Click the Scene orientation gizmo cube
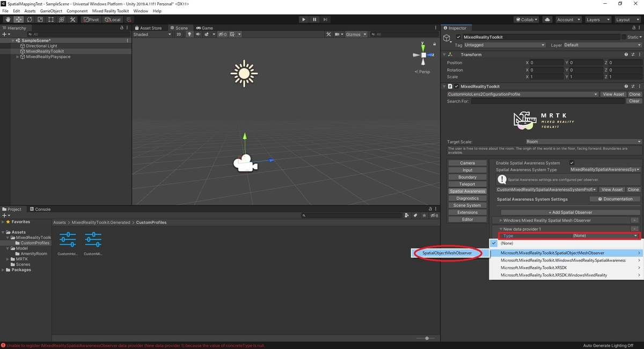 coord(423,55)
